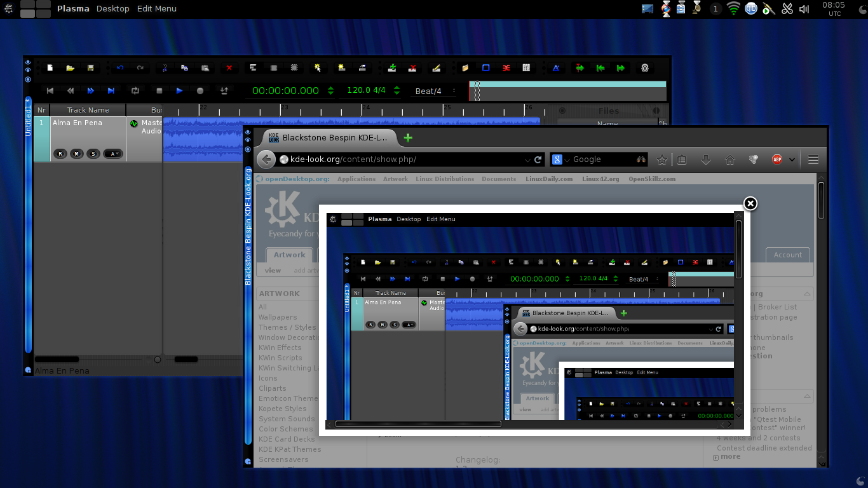Step the 120.0 4/4 tempo spinner arrows
868x488 pixels.
click(397, 91)
